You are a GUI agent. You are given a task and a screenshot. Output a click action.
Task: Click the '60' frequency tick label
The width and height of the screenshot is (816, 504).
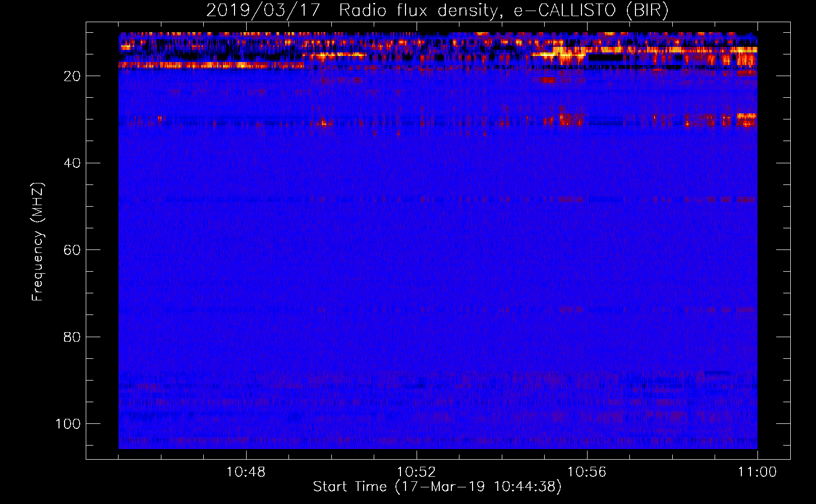[72, 250]
